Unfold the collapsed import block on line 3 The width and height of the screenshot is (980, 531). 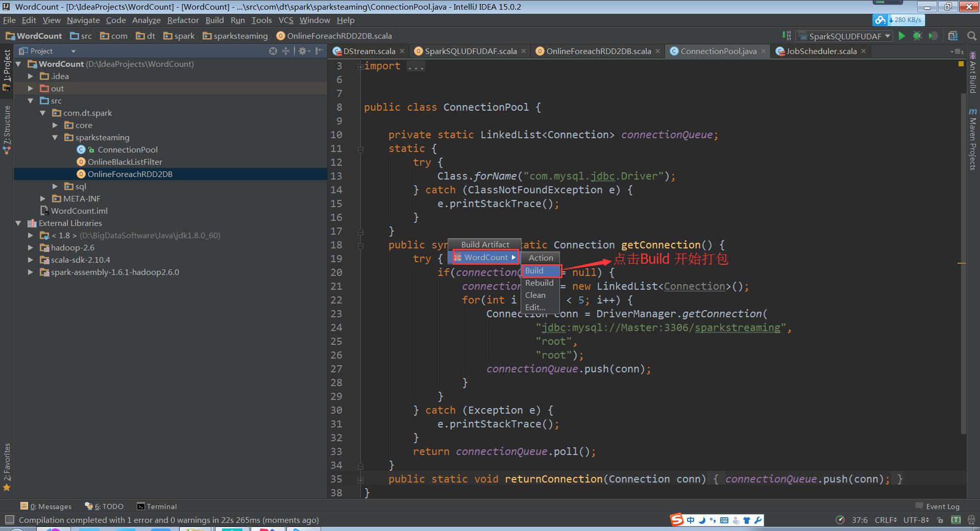(360, 66)
